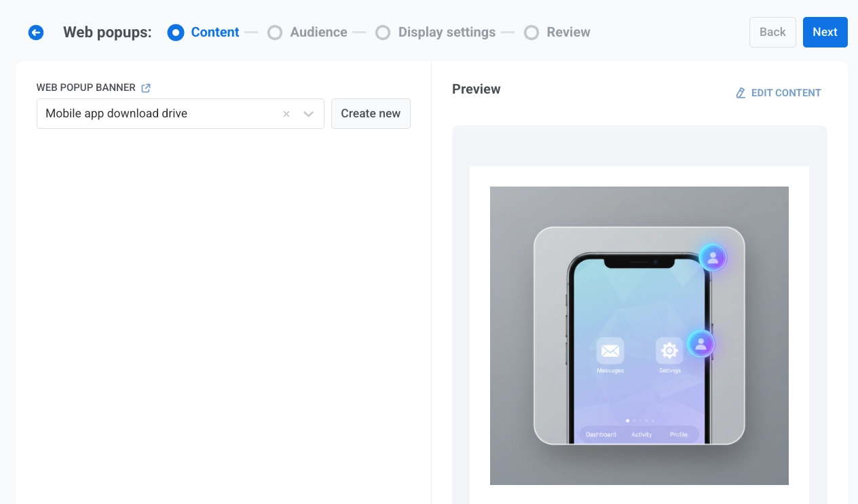Click the Preview heading text

[x=477, y=89]
